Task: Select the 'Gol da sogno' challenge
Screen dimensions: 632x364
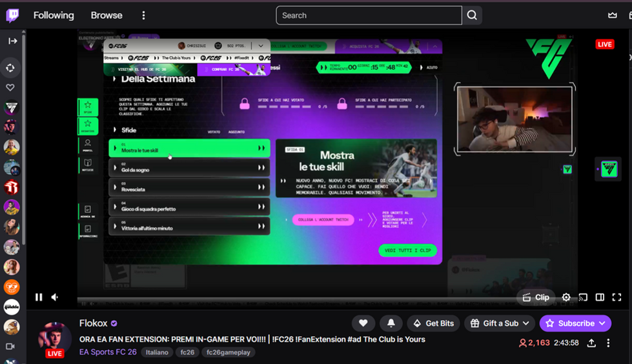Action: tap(189, 168)
